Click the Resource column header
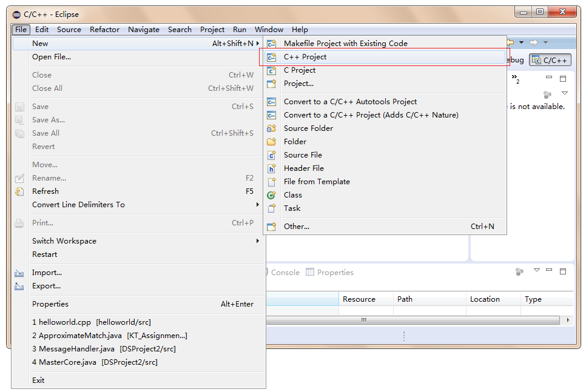 click(x=366, y=299)
